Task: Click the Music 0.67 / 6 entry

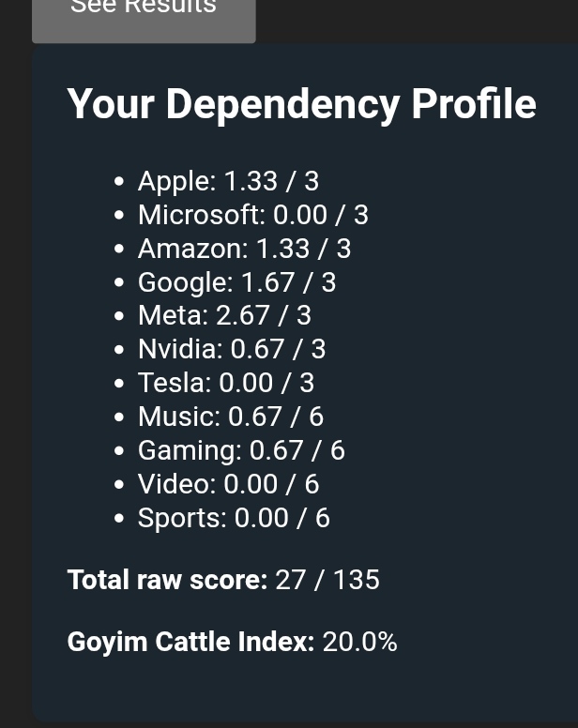Action: click(x=231, y=417)
